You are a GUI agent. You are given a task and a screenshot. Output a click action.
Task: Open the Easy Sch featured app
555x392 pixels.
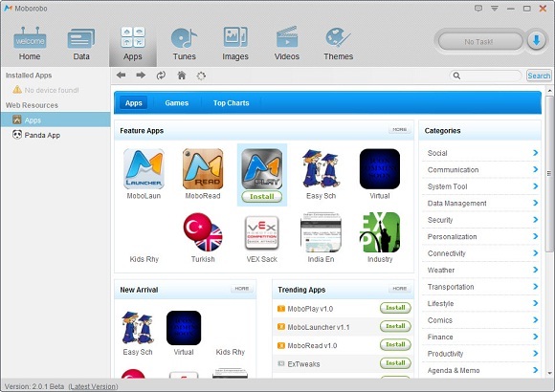(x=321, y=174)
